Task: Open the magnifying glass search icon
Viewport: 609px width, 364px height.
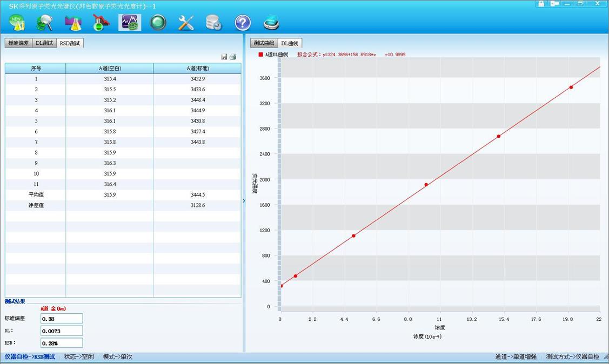Action: click(x=45, y=23)
